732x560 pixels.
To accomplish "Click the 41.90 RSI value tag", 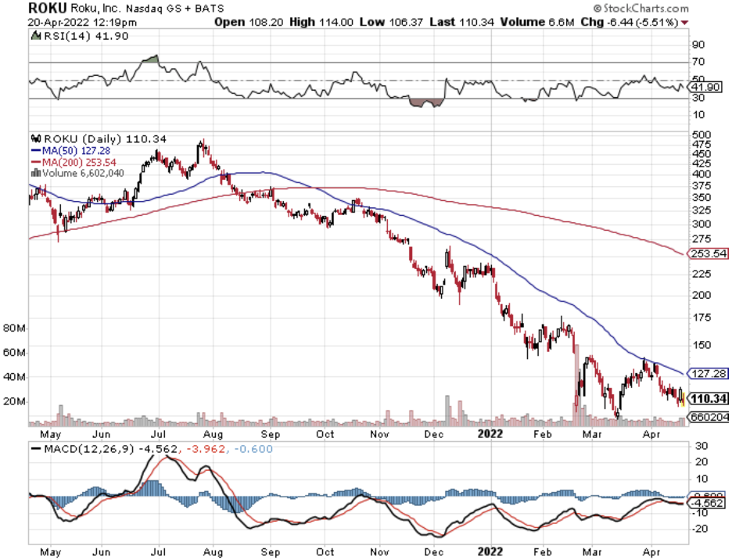I will [x=705, y=88].
